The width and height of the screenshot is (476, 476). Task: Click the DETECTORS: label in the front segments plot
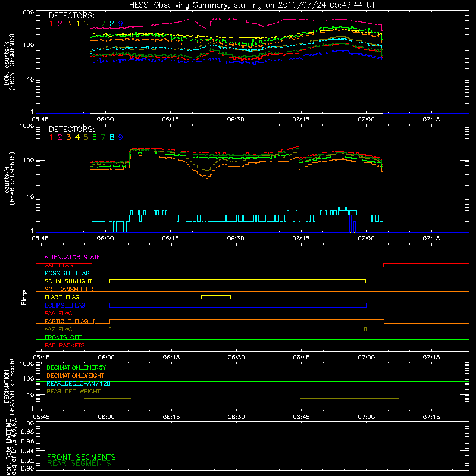point(71,15)
